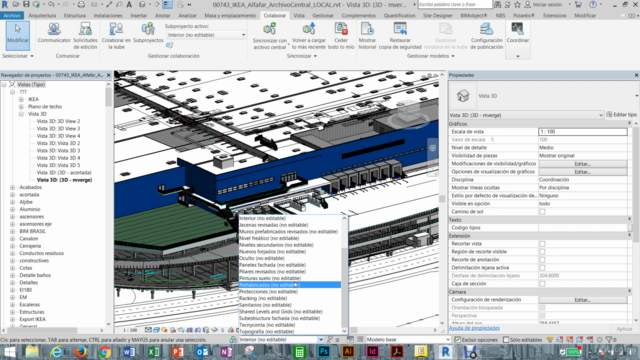
Task: Open Vista 3D: (3D - mverge) selector
Action: tap(526, 115)
